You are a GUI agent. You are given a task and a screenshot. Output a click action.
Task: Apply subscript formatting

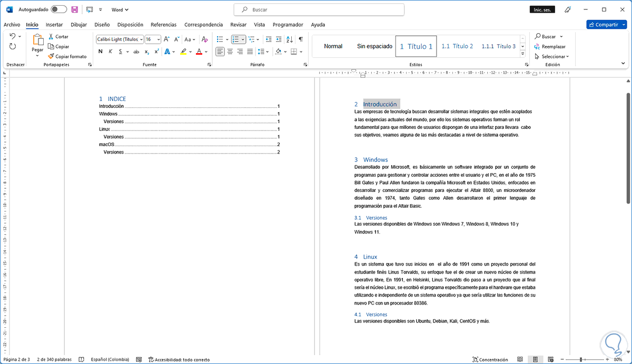(x=147, y=52)
